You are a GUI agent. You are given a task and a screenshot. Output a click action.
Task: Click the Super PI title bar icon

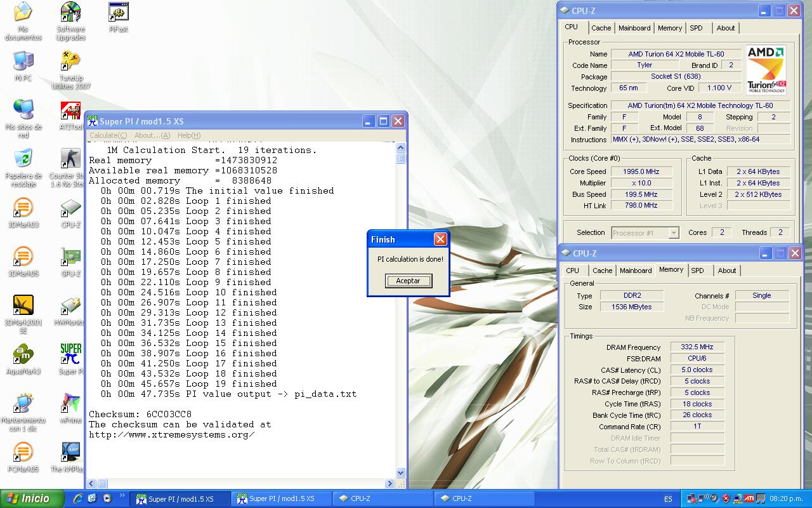point(93,121)
